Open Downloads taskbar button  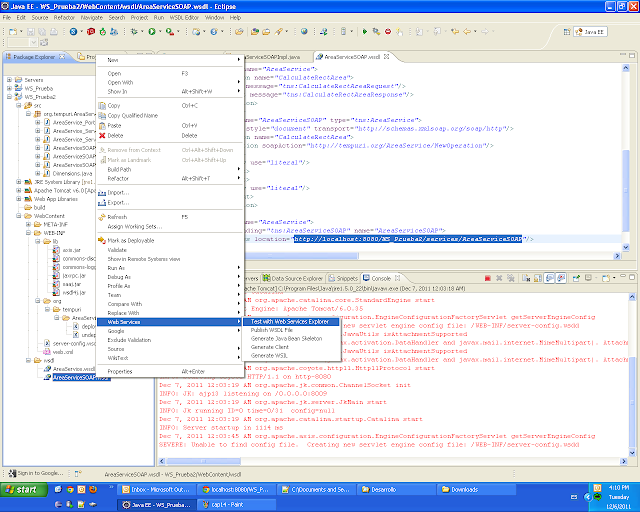point(476,490)
